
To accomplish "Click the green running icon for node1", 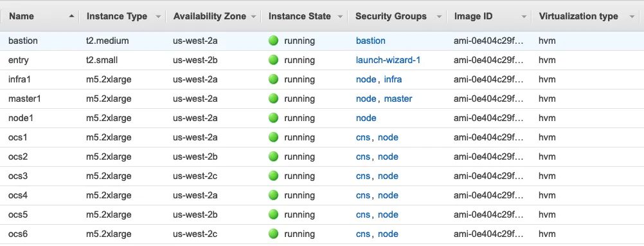I will click(x=274, y=118).
